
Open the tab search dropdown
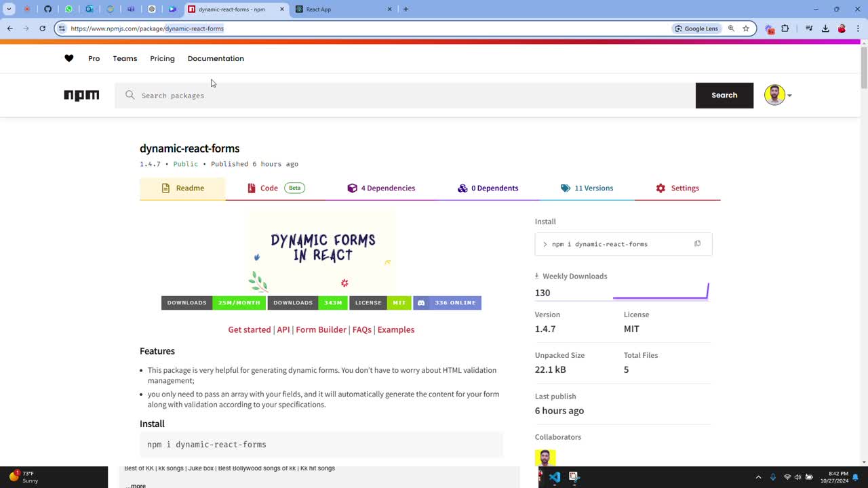[9, 9]
